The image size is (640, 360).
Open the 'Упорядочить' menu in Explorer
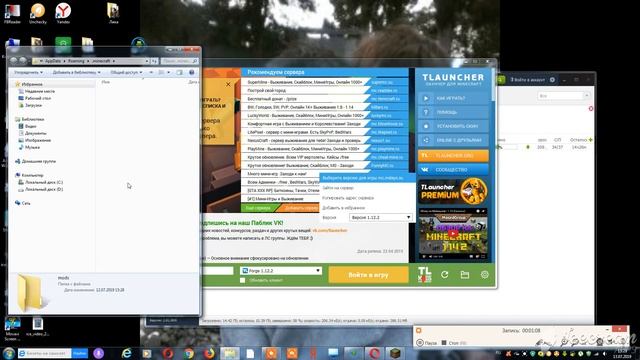pos(28,73)
